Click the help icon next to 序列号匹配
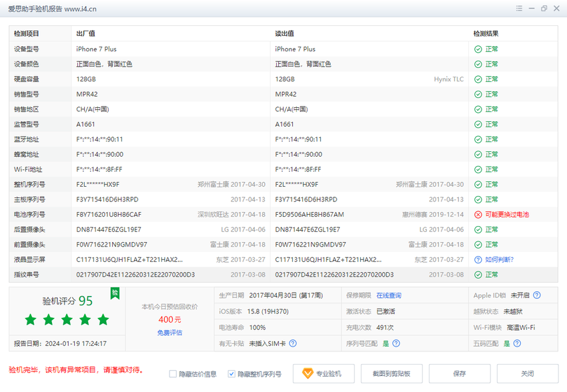Screen dimensions: 567x392 pos(396,343)
